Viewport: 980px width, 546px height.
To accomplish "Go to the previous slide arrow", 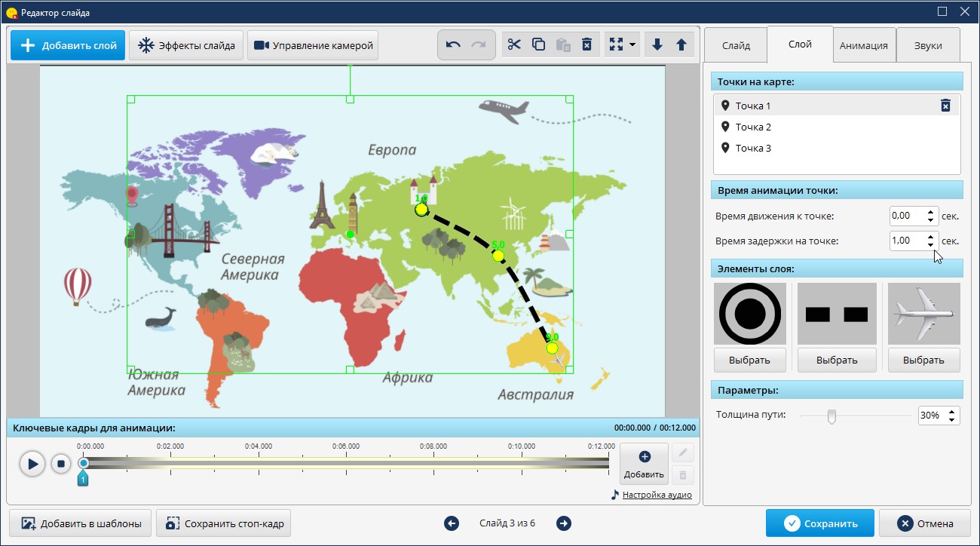I will 452,523.
